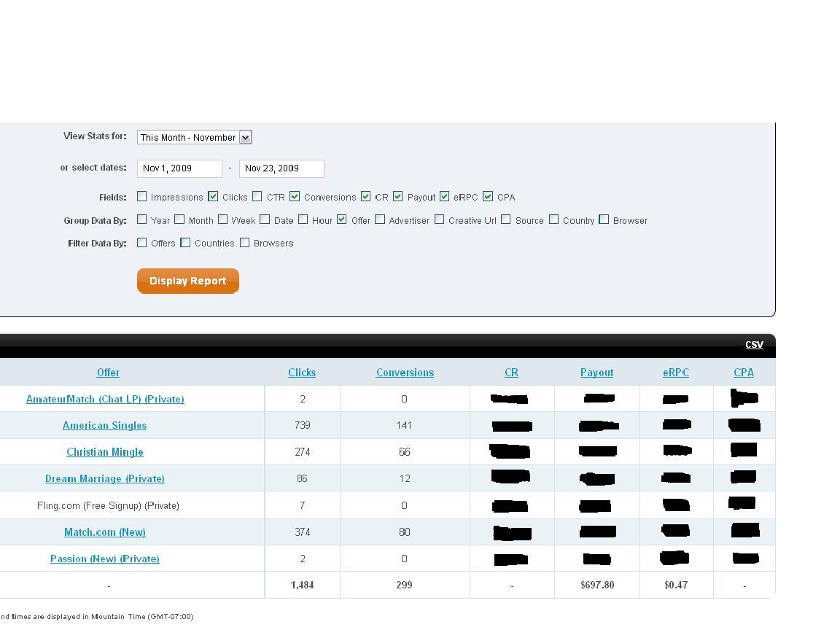Sort table by Clicks column header
Image resolution: width=840 pixels, height=630 pixels.
tap(302, 373)
